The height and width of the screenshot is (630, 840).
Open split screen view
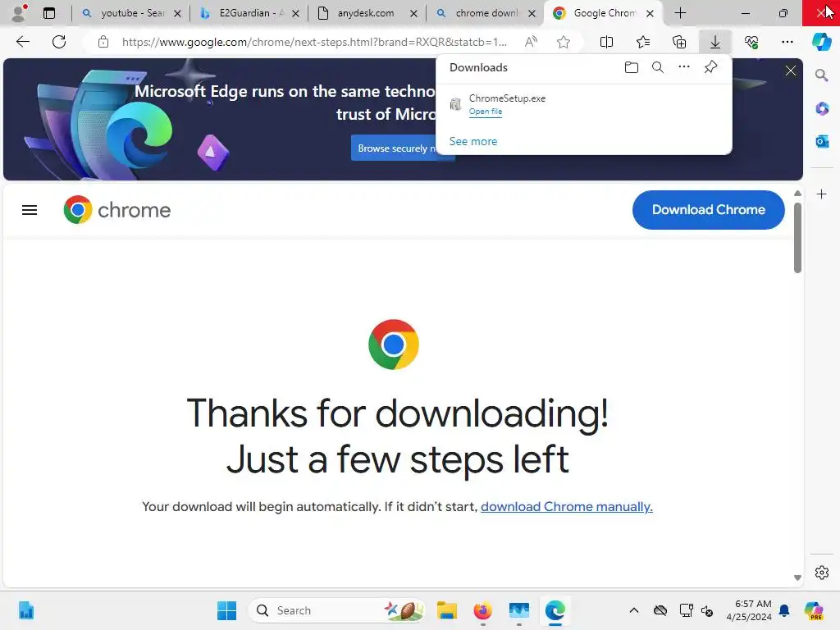(606, 42)
